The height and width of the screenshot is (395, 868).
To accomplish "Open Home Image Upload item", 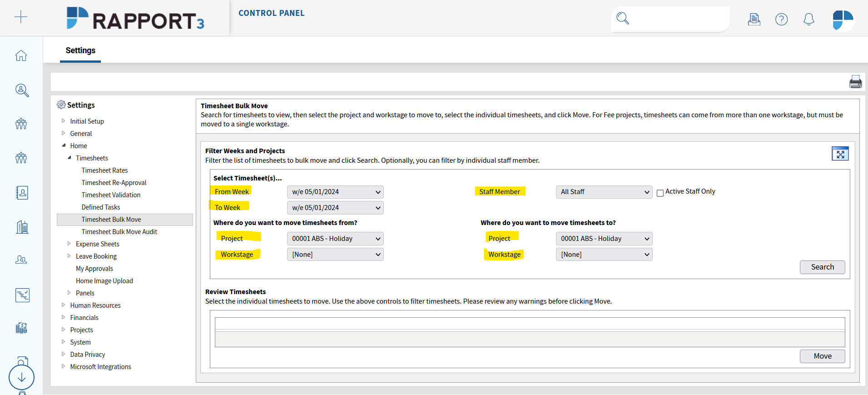I will (x=104, y=281).
